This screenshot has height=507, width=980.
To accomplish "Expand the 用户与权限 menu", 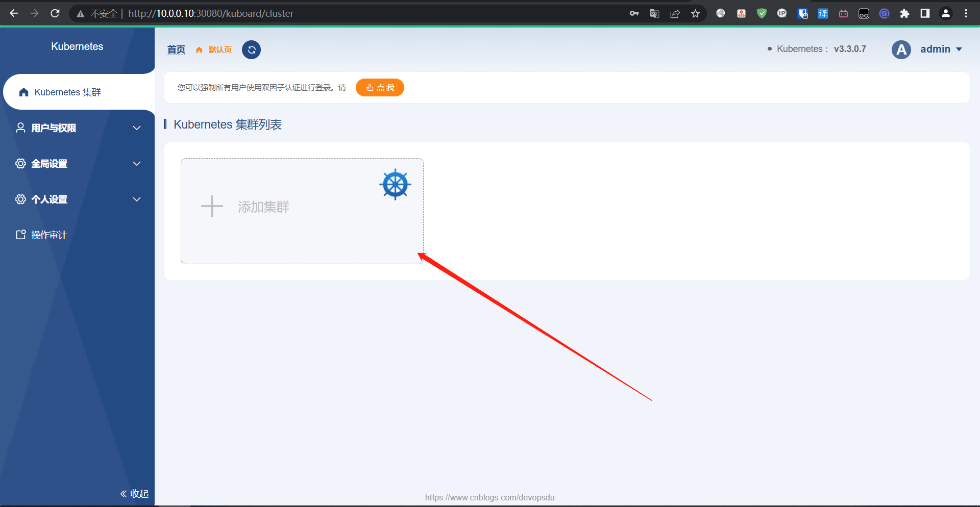I will click(x=78, y=128).
